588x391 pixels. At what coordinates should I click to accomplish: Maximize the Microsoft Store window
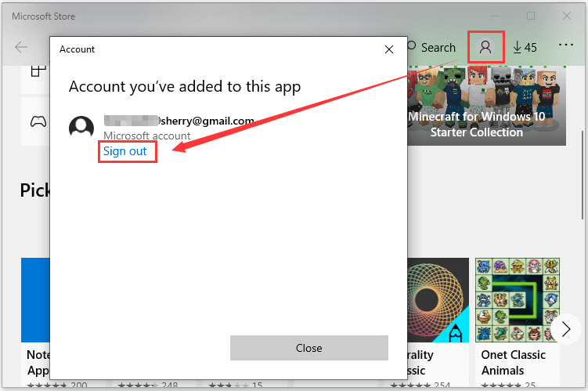pos(531,16)
